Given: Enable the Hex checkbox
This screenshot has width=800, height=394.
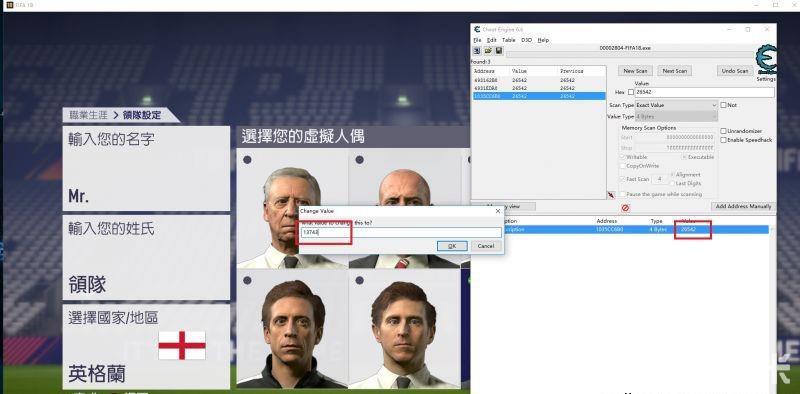Looking at the screenshot, I should [631, 92].
